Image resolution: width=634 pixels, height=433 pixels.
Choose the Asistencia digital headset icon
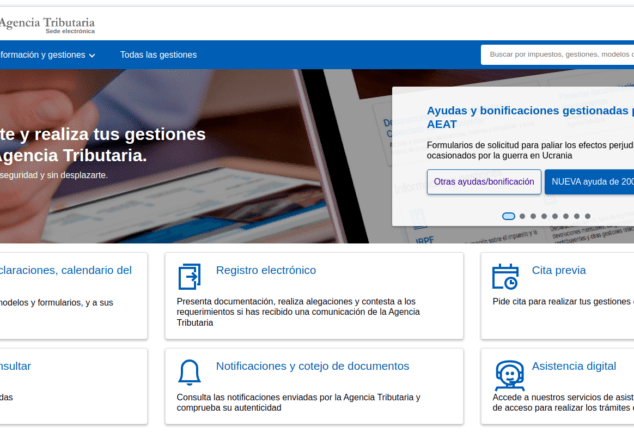click(x=509, y=376)
